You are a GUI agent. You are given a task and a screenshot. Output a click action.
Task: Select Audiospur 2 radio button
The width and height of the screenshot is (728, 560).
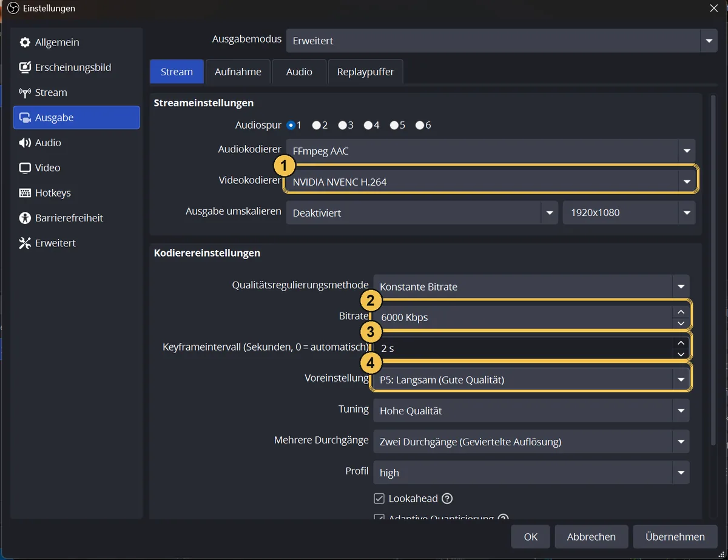pos(316,125)
